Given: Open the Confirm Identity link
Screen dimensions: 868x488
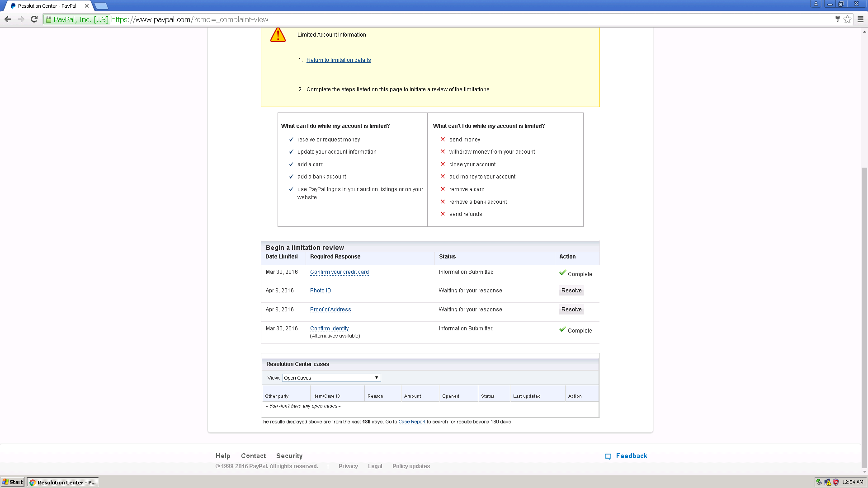Looking at the screenshot, I should [x=329, y=328].
